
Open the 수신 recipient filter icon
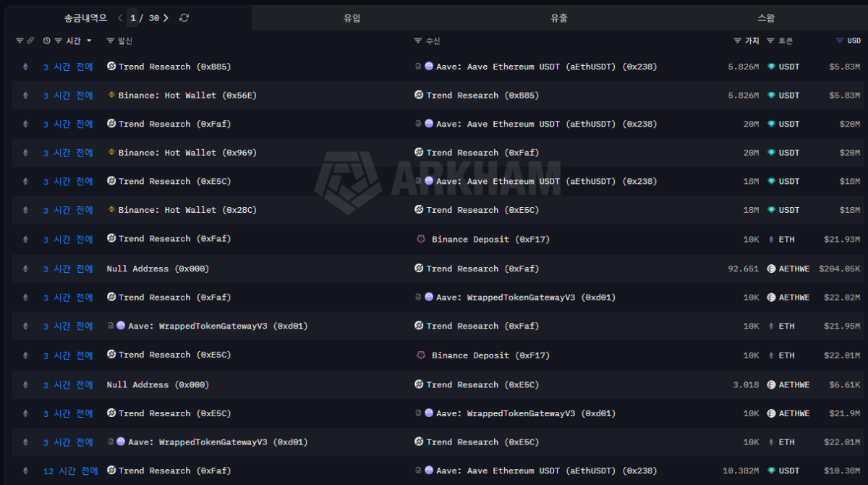418,41
